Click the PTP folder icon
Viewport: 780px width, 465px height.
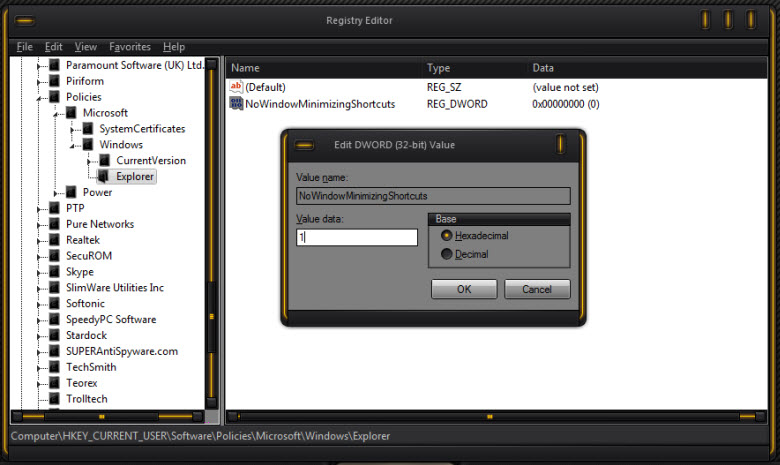click(x=55, y=208)
